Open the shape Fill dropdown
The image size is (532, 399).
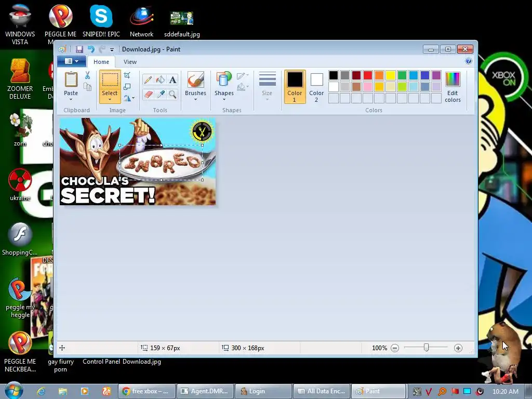pyautogui.click(x=243, y=87)
